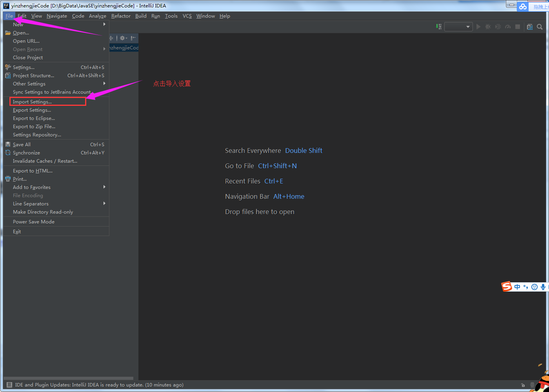Click the green Run play icon
Image resolution: width=549 pixels, height=392 pixels.
478,27
